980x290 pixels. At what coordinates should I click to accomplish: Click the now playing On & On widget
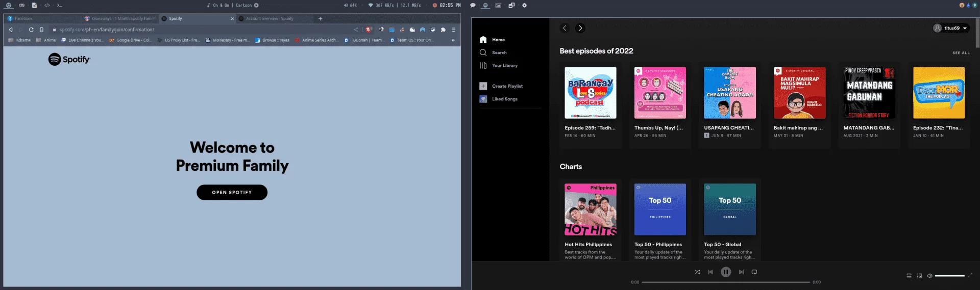[x=232, y=5]
